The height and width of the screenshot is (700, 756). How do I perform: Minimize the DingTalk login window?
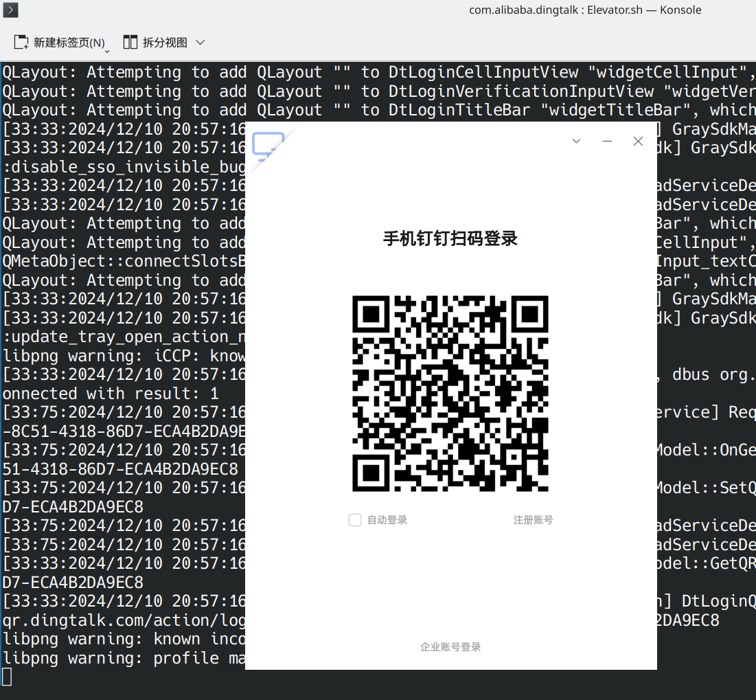pos(607,141)
